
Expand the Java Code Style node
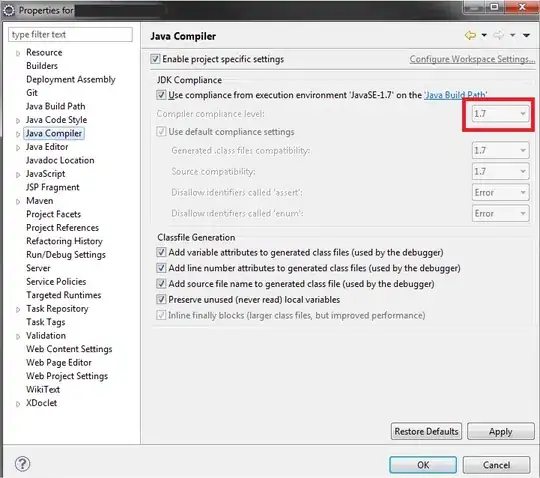(18, 121)
